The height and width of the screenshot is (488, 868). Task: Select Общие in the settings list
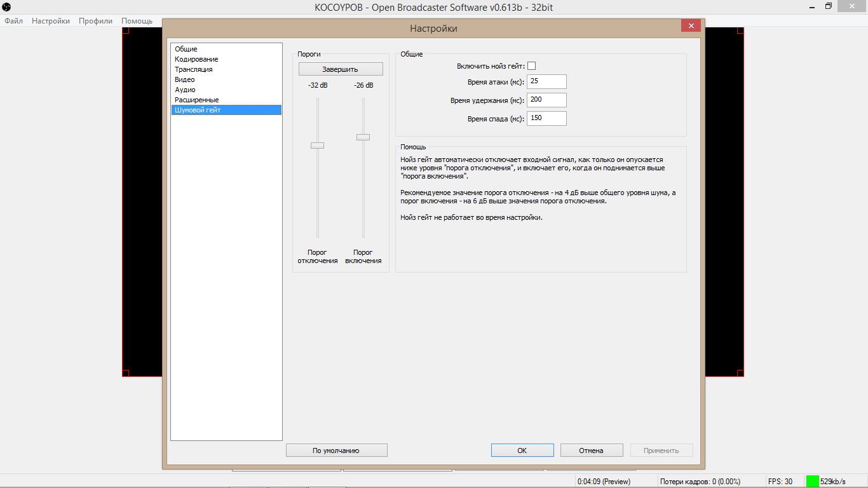(226, 49)
